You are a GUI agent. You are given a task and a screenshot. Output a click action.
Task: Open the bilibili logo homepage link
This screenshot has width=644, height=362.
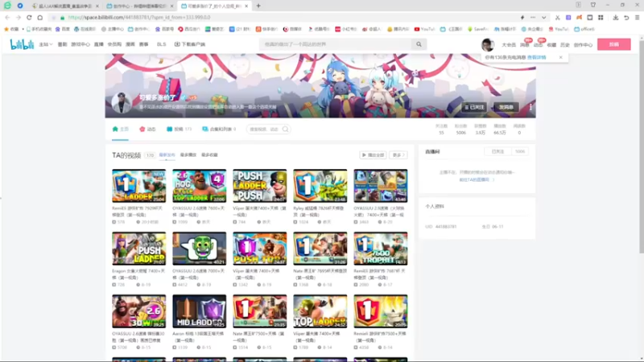click(x=22, y=44)
